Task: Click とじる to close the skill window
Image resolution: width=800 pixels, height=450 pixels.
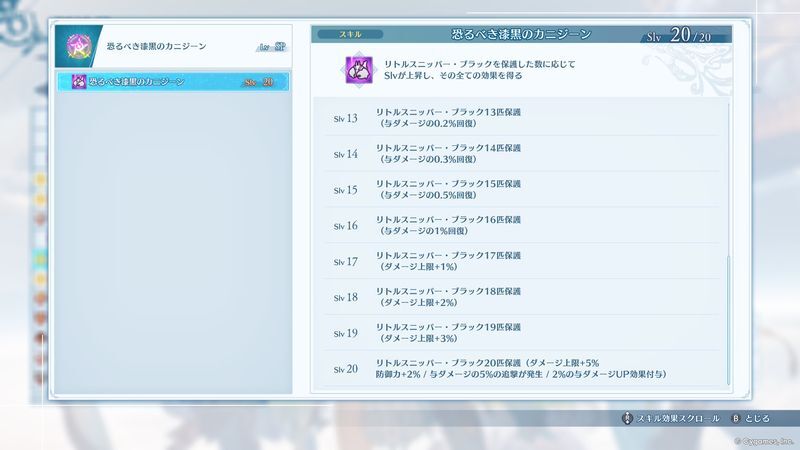Action: coord(757,418)
